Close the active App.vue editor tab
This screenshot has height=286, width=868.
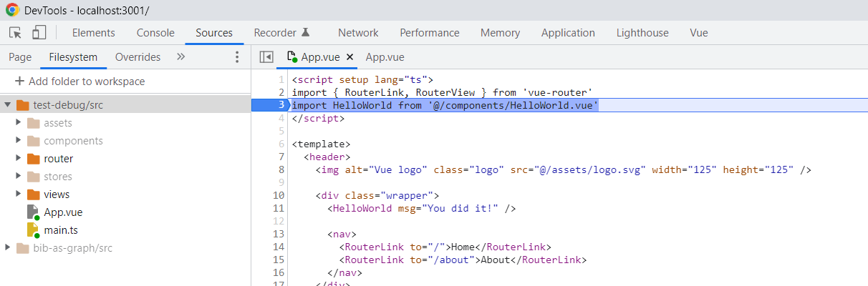coord(350,57)
